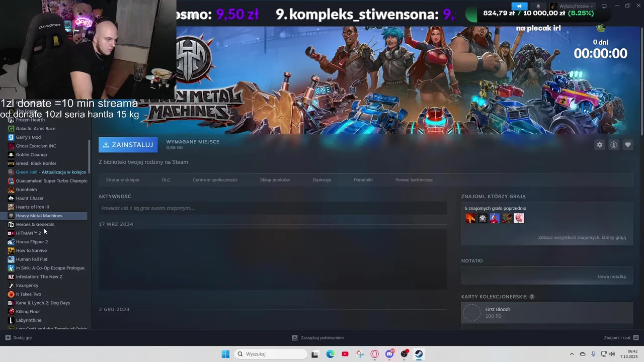Select Garry's Mod in library list
644x362 pixels.
pyautogui.click(x=28, y=137)
